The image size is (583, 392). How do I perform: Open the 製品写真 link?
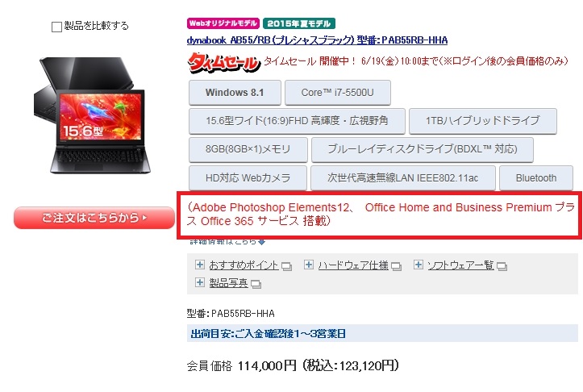click(228, 283)
